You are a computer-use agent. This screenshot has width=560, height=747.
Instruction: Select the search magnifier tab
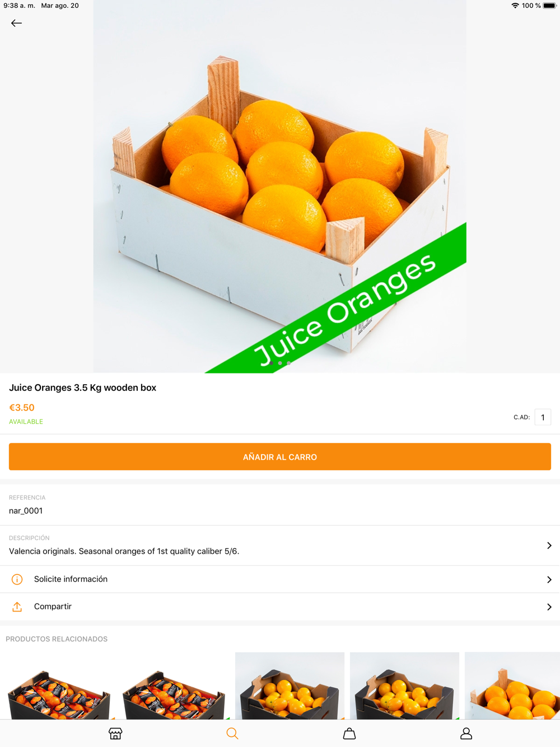pos(232,734)
